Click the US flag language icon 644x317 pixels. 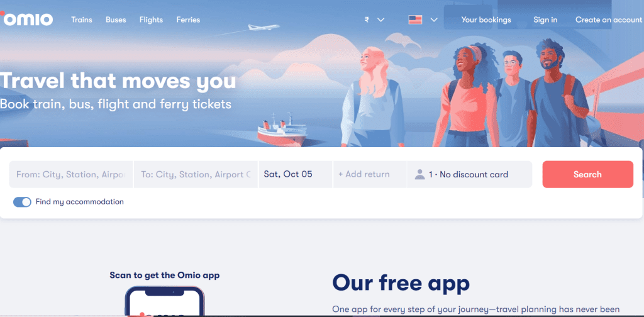[415, 19]
